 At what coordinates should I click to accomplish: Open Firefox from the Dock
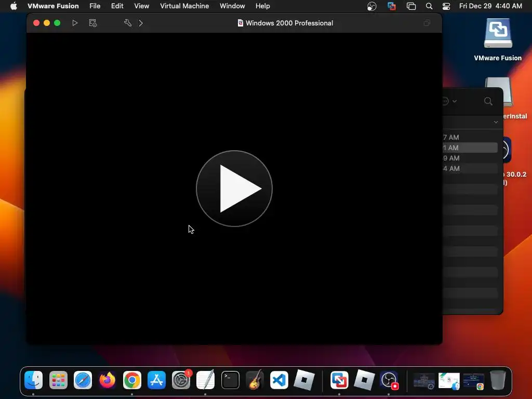107,380
